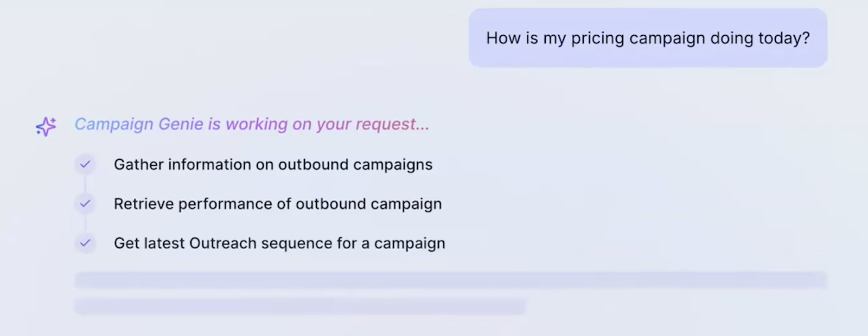The image size is (868, 336).
Task: Click the Campaign Genie sparkle icon
Action: [46, 126]
